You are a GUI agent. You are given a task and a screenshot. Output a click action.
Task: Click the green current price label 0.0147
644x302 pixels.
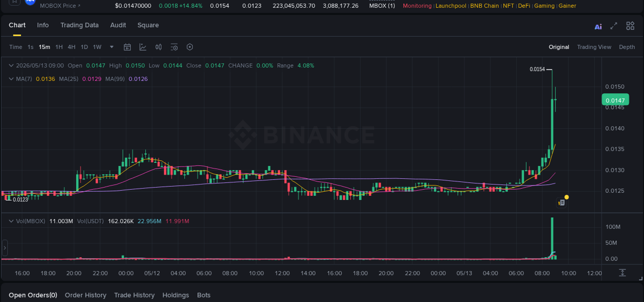[615, 100]
